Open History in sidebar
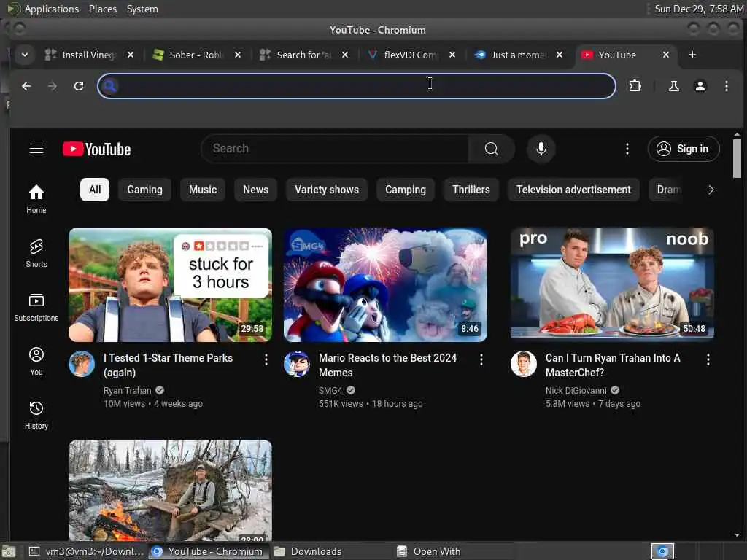 (36, 415)
